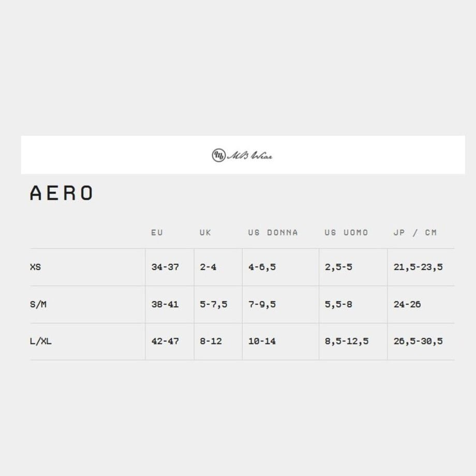
Task: Select the XS size row label
Action: [x=35, y=267]
